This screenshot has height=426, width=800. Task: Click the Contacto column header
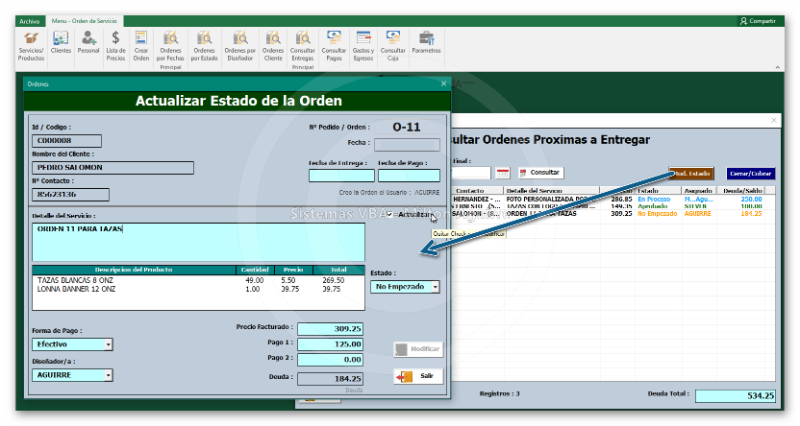[477, 190]
